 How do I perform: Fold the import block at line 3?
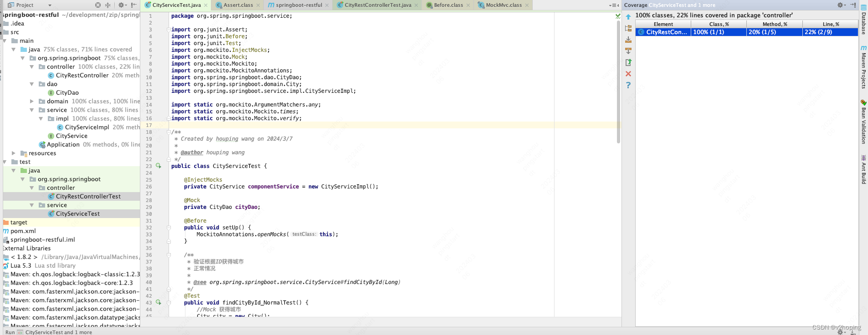169,30
